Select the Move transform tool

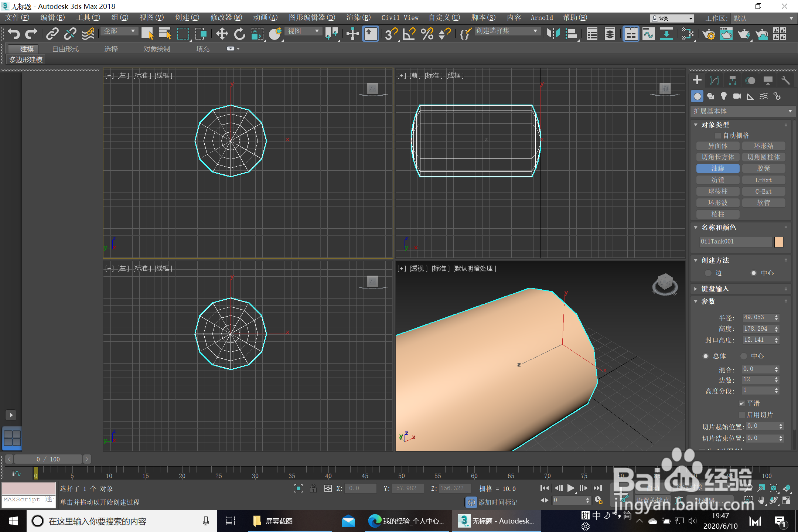[x=222, y=34]
